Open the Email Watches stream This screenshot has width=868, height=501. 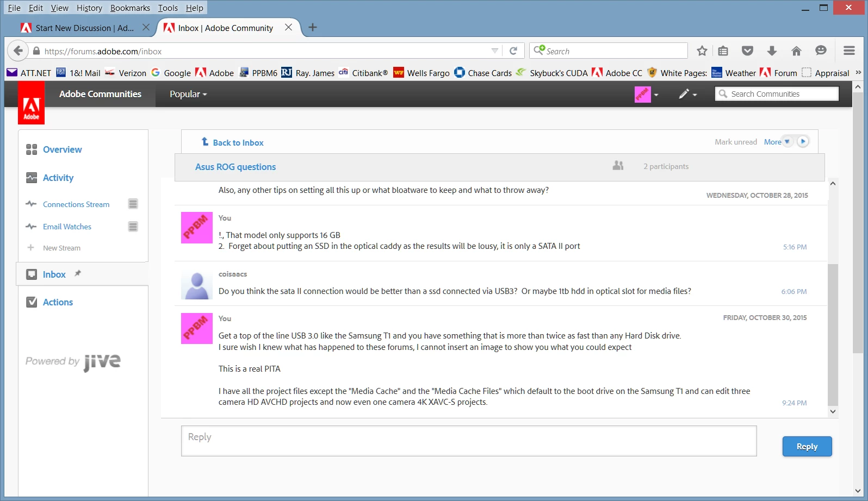click(67, 227)
